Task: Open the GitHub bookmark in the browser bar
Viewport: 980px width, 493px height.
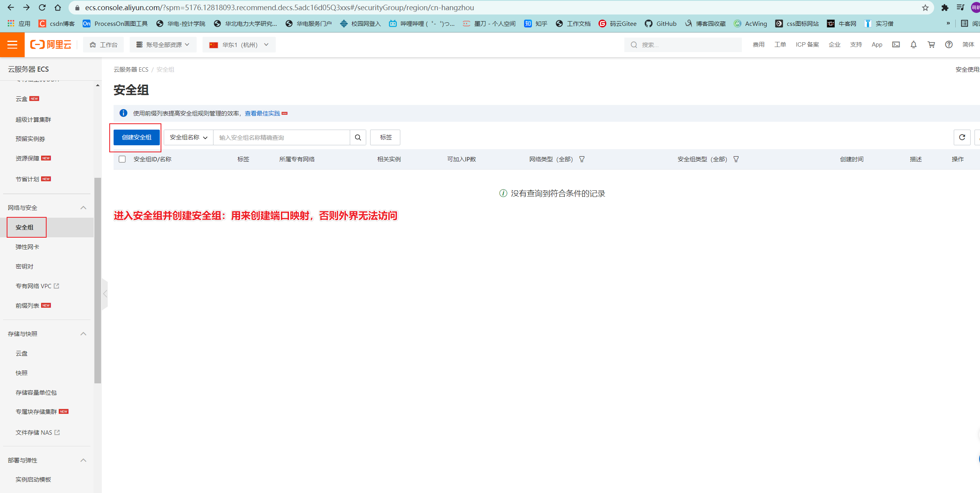Action: [661, 23]
